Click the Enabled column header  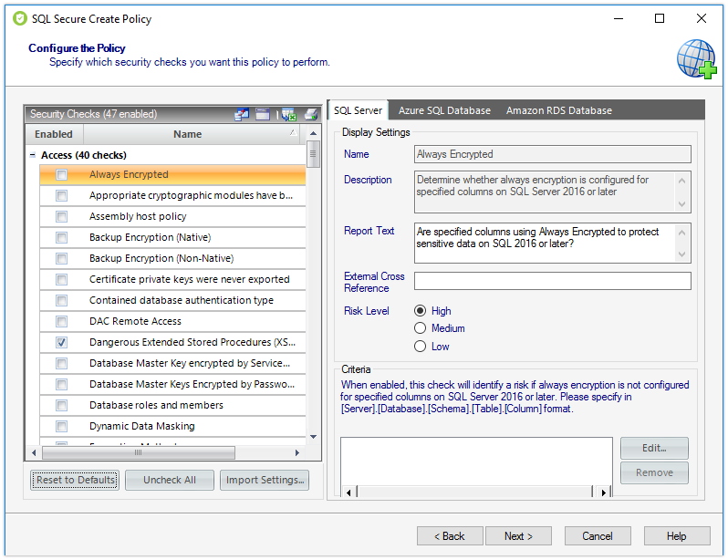point(54,134)
